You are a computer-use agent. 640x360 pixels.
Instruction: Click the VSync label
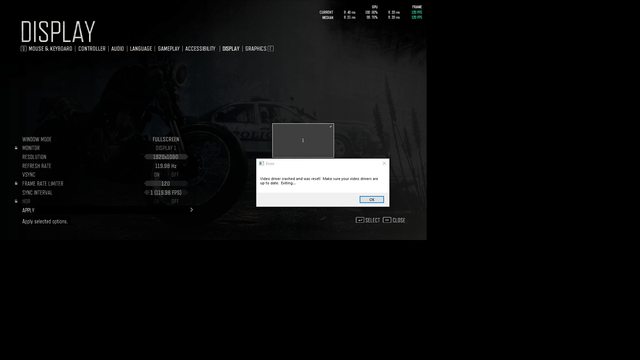click(29, 175)
